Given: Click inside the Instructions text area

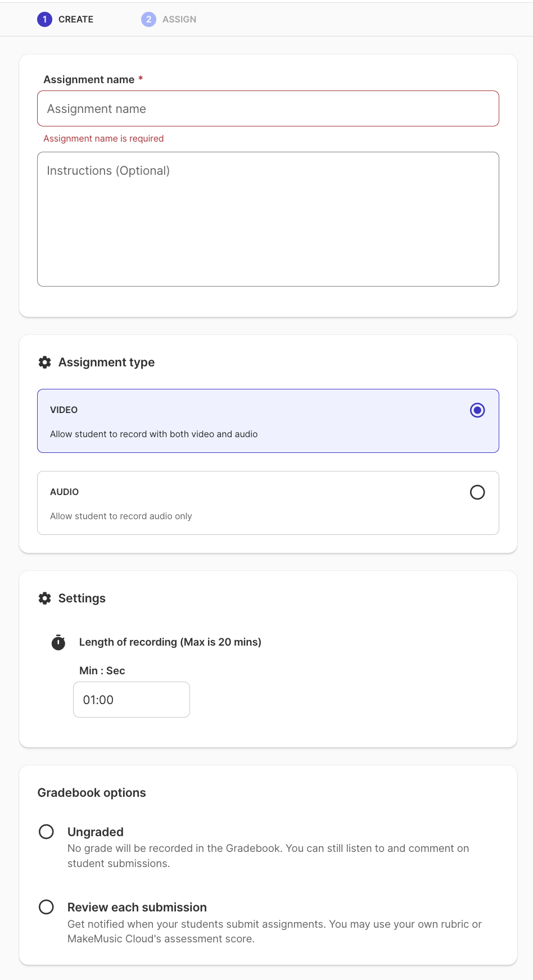Looking at the screenshot, I should pos(268,219).
